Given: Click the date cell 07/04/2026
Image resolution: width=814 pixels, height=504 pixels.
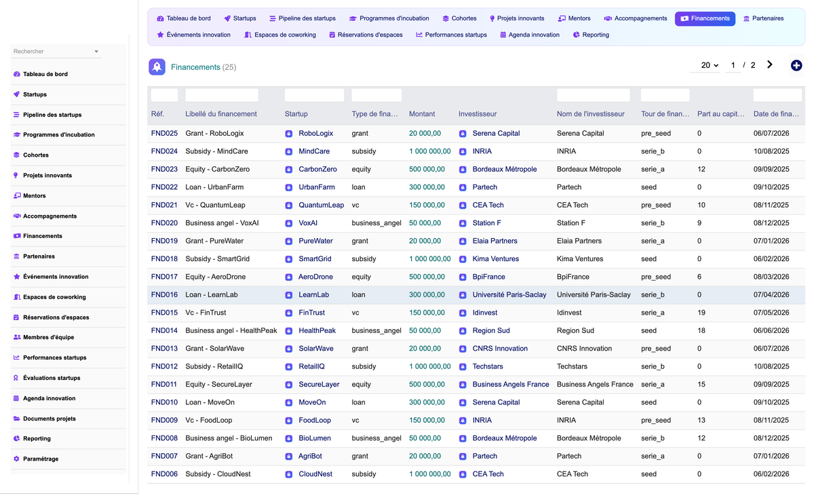Looking at the screenshot, I should [x=771, y=295].
